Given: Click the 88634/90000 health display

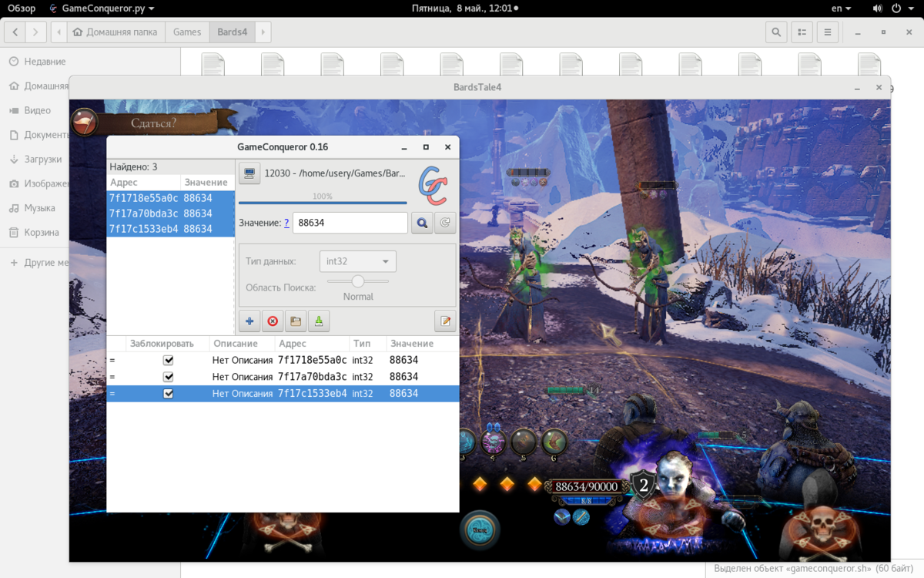Looking at the screenshot, I should coord(586,487).
